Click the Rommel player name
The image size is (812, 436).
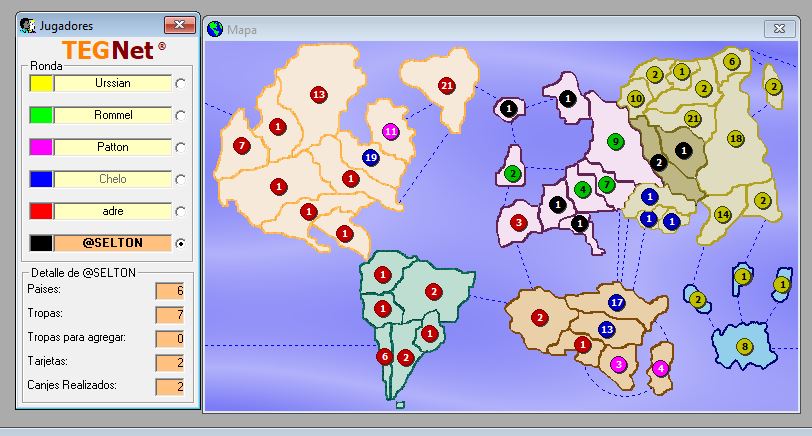[x=112, y=115]
